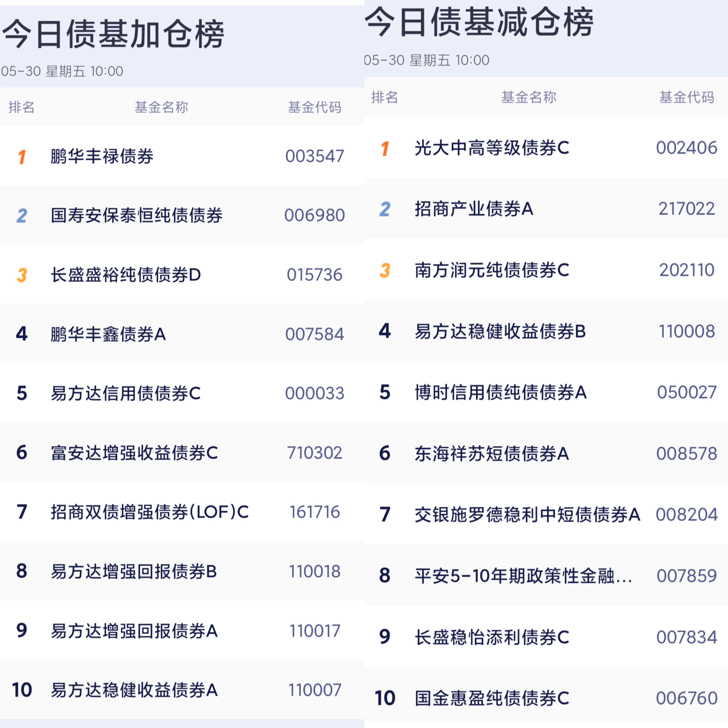
Task: Click 基金代码 column header in the 减仓榜
Action: 687,97
